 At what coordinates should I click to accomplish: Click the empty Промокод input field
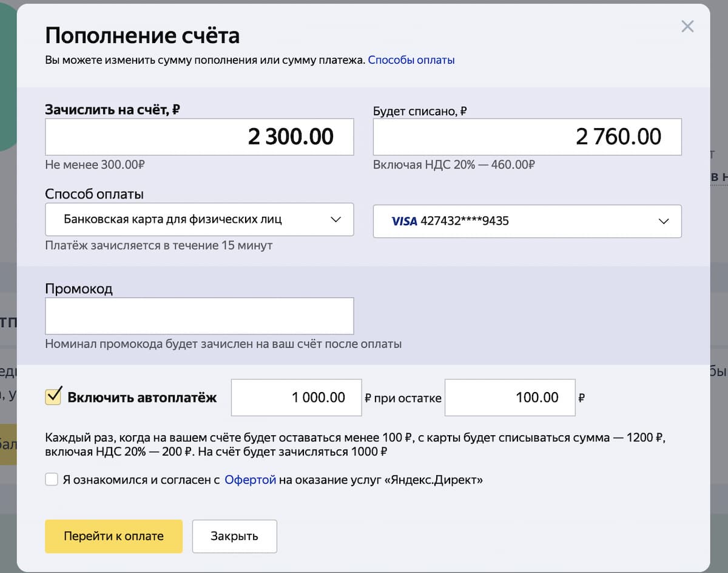[199, 316]
